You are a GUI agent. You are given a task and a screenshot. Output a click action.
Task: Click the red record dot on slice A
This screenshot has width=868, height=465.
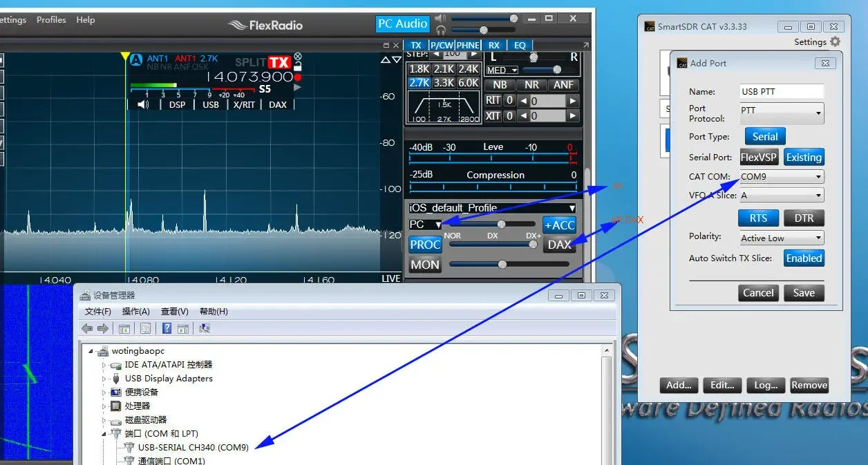click(x=298, y=77)
